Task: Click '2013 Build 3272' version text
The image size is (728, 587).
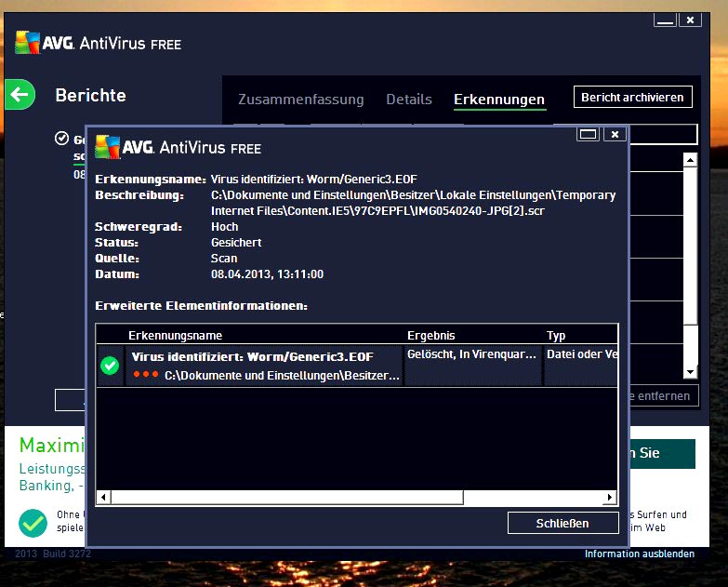Action: click(x=53, y=554)
